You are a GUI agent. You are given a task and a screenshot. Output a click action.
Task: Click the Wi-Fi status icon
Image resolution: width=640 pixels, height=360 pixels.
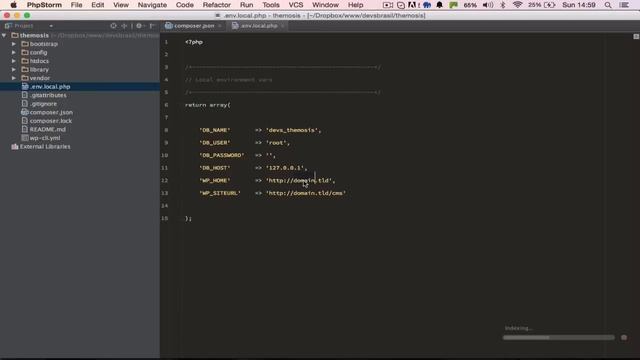click(x=518, y=5)
